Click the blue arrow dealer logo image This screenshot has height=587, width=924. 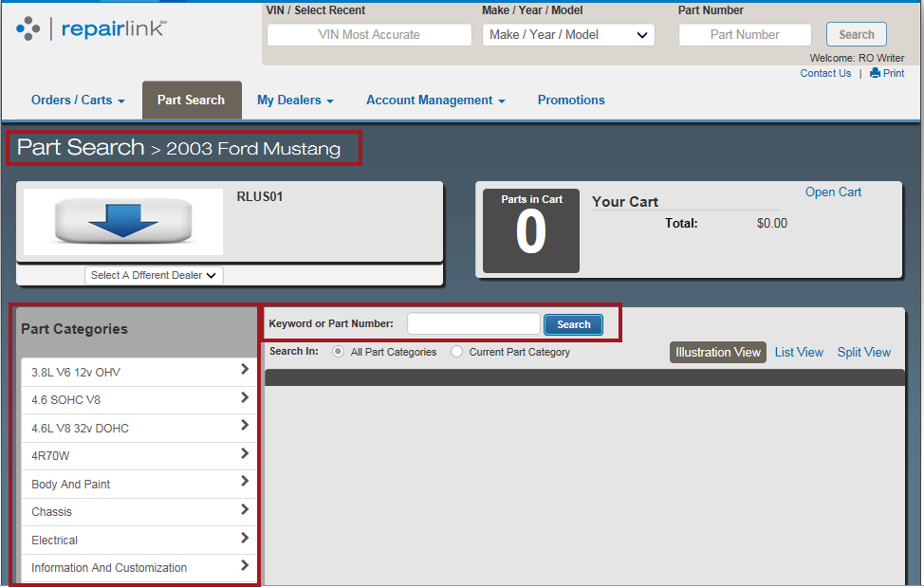click(x=123, y=222)
